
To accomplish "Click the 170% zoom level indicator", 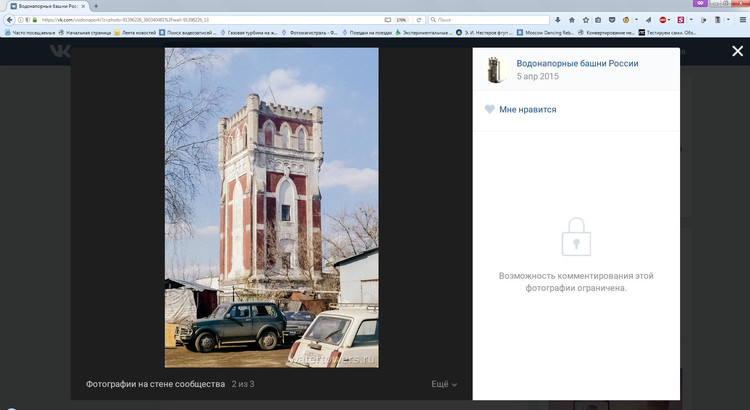I will pyautogui.click(x=401, y=20).
